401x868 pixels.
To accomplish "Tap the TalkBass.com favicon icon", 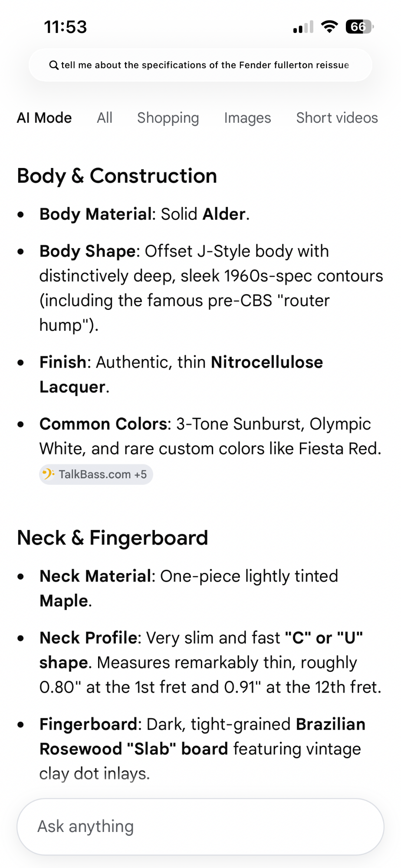I will coord(48,474).
